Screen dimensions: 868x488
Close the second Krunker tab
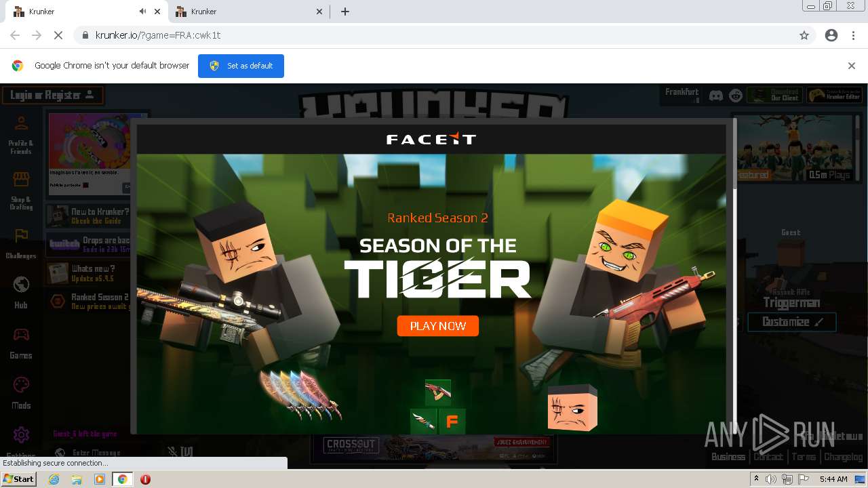[x=320, y=12]
